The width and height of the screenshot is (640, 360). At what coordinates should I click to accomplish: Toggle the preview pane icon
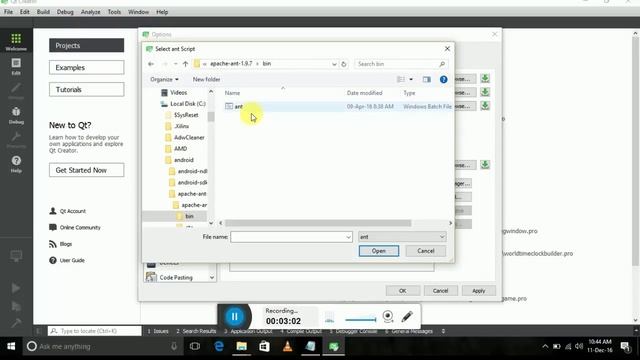pyautogui.click(x=427, y=80)
